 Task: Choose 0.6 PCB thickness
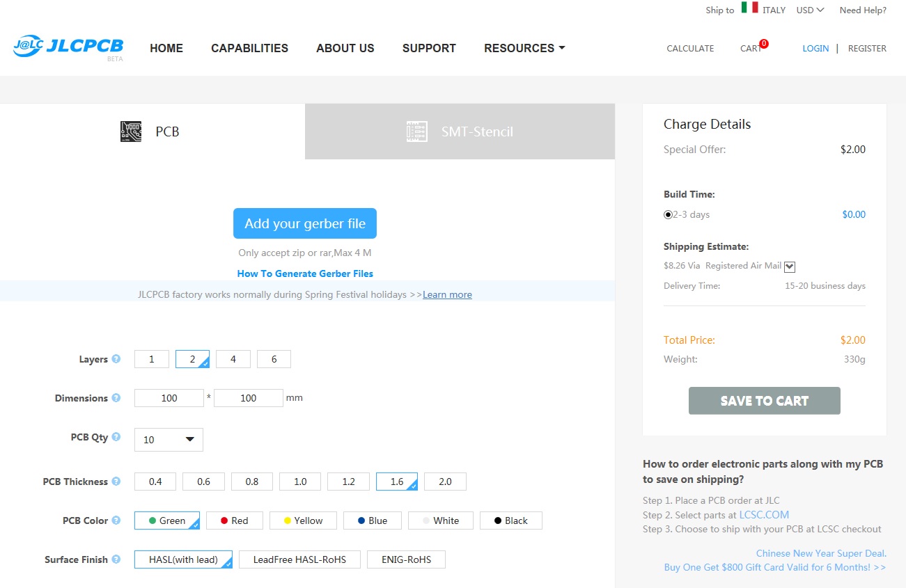point(203,482)
